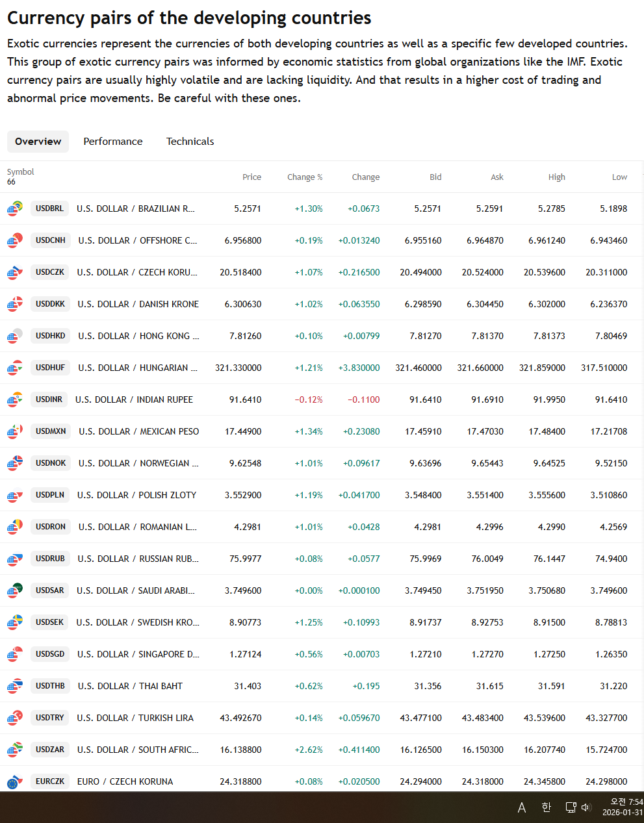
Task: Click the USDNOK flag pair icon
Action: tap(15, 463)
